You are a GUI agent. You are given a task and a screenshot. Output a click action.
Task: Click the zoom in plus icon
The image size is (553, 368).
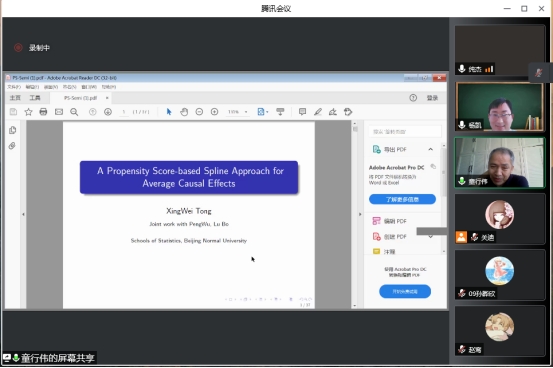(x=214, y=112)
